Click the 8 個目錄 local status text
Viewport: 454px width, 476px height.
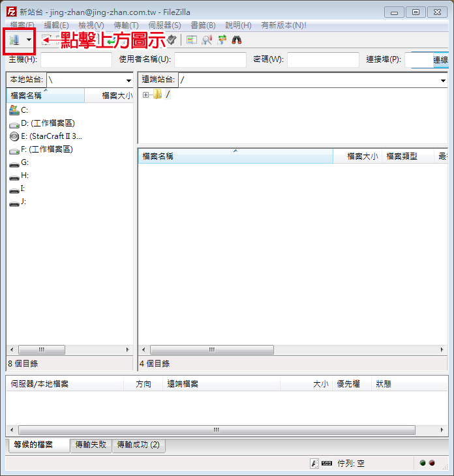(x=23, y=364)
